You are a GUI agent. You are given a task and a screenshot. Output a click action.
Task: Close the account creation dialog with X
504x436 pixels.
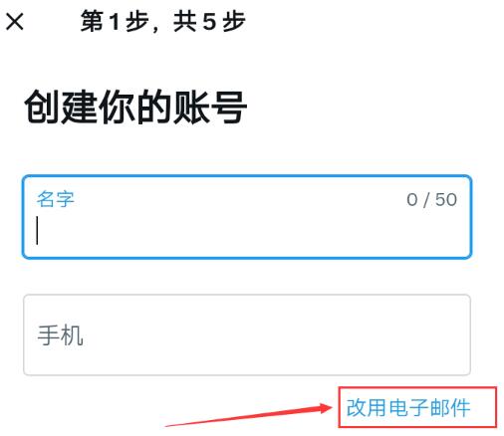pos(15,22)
